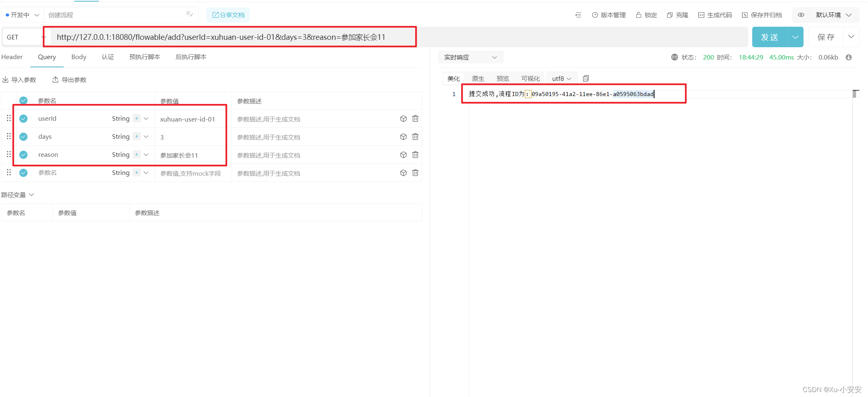Click the drag handle of the empty row

9,172
